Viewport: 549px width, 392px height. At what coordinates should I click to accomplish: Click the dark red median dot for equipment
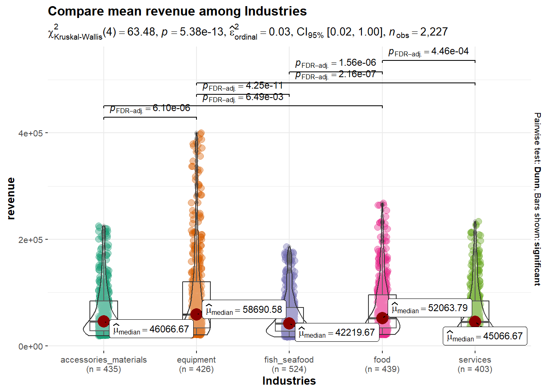pos(196,314)
